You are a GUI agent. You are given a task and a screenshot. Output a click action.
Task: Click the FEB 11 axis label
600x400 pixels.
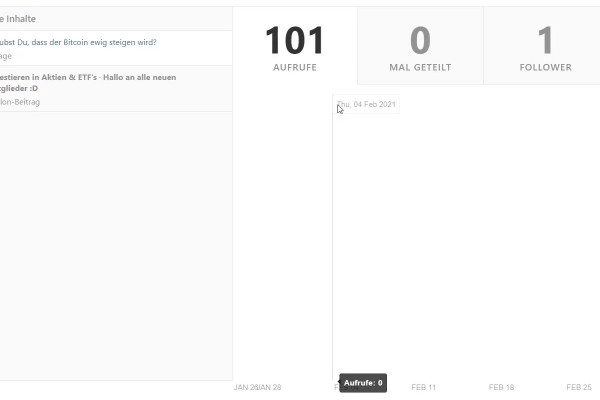424,387
